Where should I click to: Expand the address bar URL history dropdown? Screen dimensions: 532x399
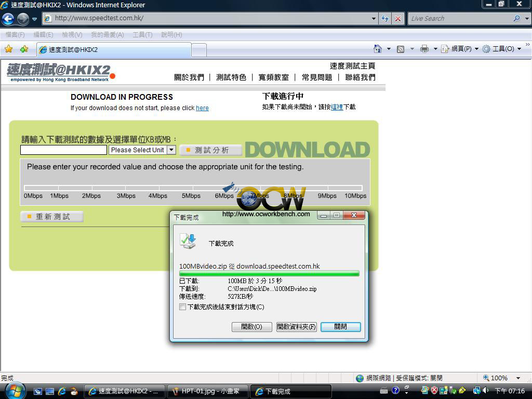coord(374,19)
